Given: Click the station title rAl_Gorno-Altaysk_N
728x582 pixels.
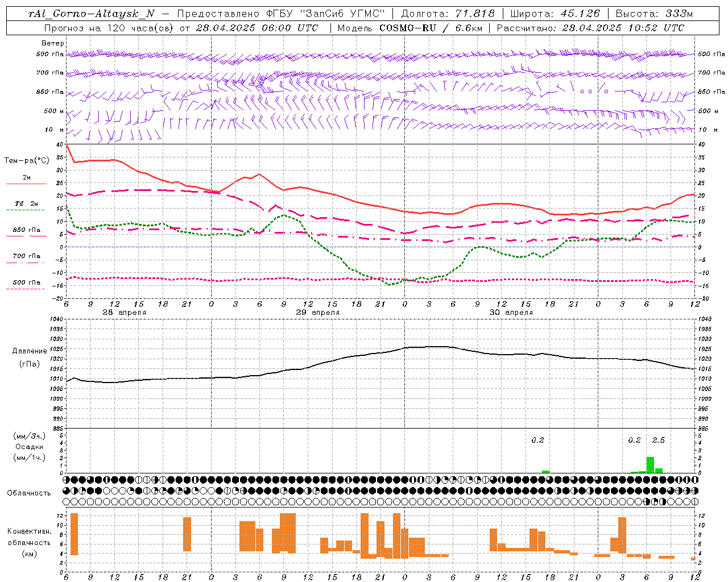Looking at the screenshot, I should tap(91, 14).
